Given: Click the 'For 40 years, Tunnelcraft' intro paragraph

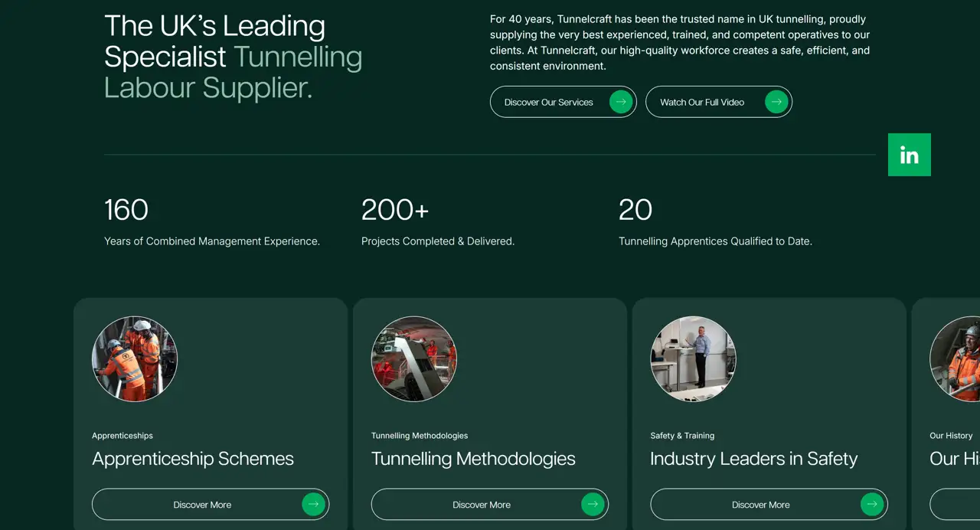Looking at the screenshot, I should tap(680, 42).
